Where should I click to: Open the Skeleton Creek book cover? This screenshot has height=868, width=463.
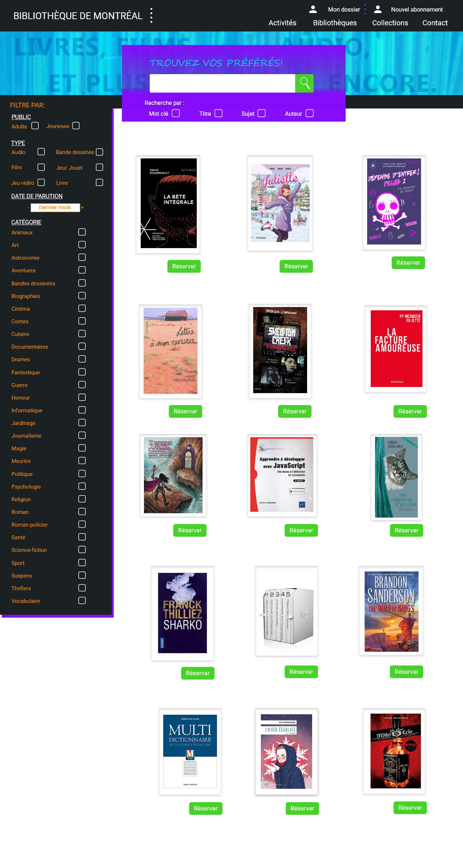280,350
